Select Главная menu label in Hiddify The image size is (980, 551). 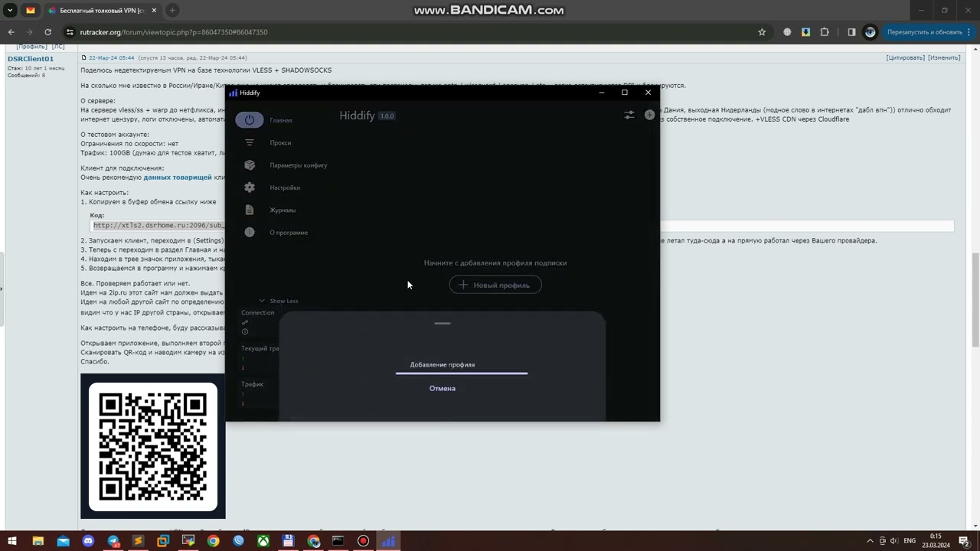click(x=281, y=120)
